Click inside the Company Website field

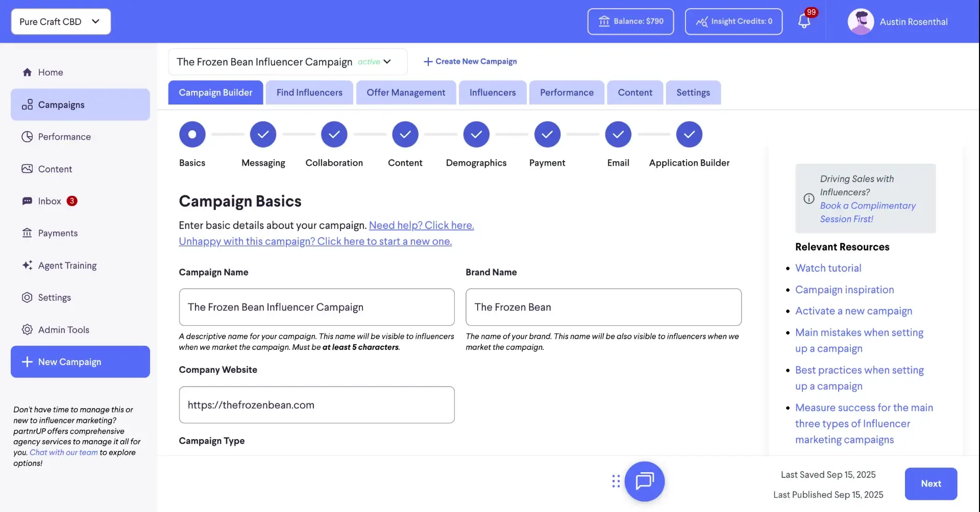316,404
